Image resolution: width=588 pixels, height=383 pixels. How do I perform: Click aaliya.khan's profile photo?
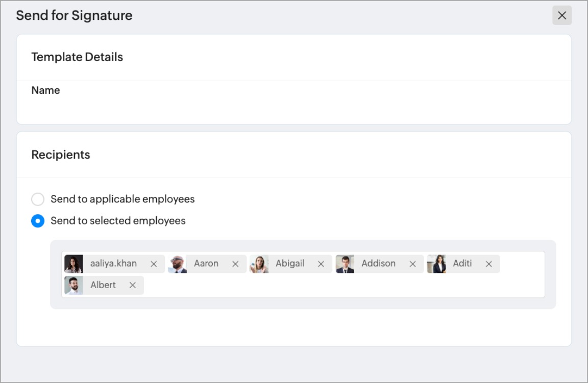tap(73, 264)
